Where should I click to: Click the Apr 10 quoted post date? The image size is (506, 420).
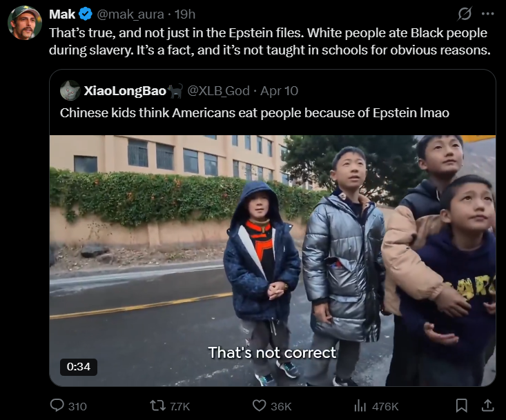(279, 91)
